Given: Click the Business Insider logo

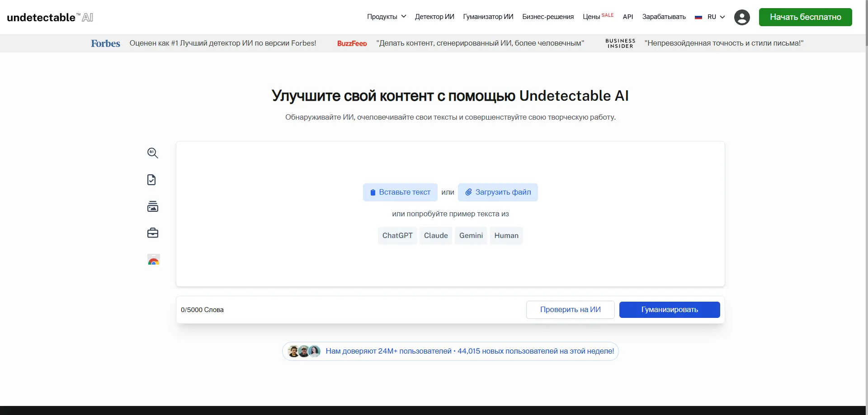Looking at the screenshot, I should [620, 43].
